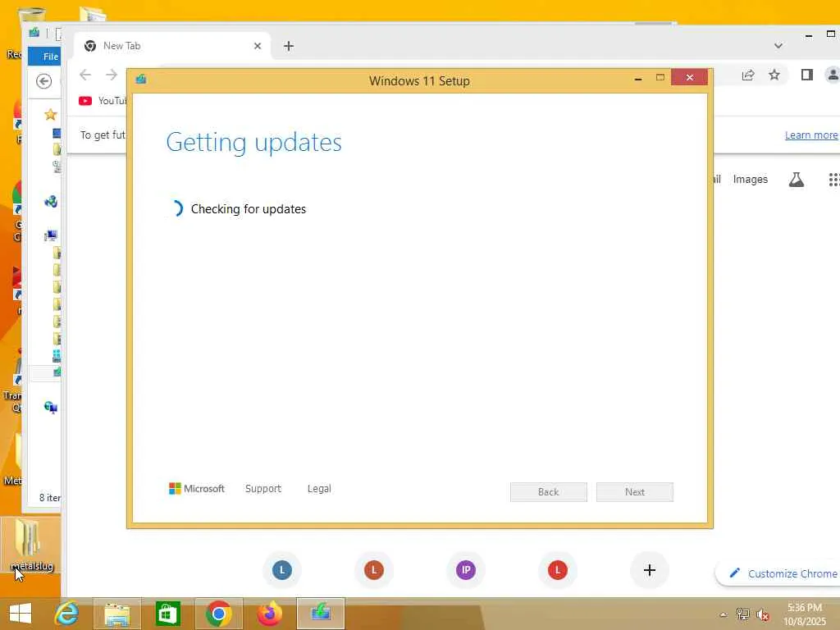Open the Windows Start button

pyautogui.click(x=21, y=614)
